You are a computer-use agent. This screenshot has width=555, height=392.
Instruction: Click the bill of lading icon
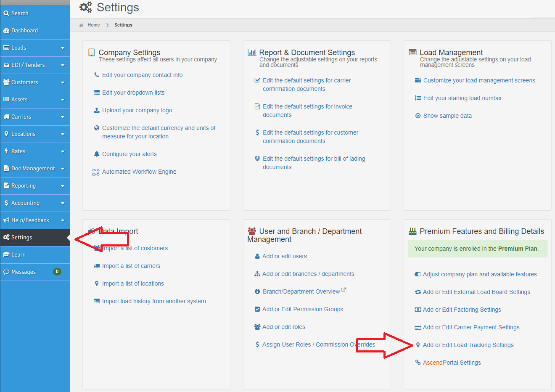(x=257, y=159)
